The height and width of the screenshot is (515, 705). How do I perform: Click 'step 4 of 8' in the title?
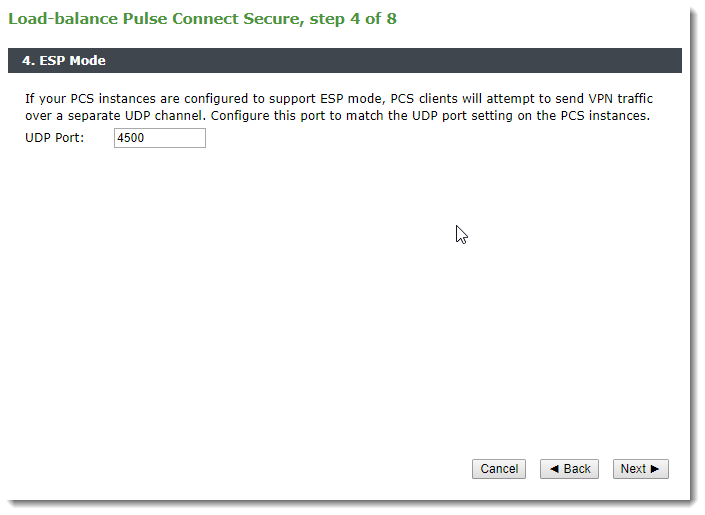(x=353, y=19)
